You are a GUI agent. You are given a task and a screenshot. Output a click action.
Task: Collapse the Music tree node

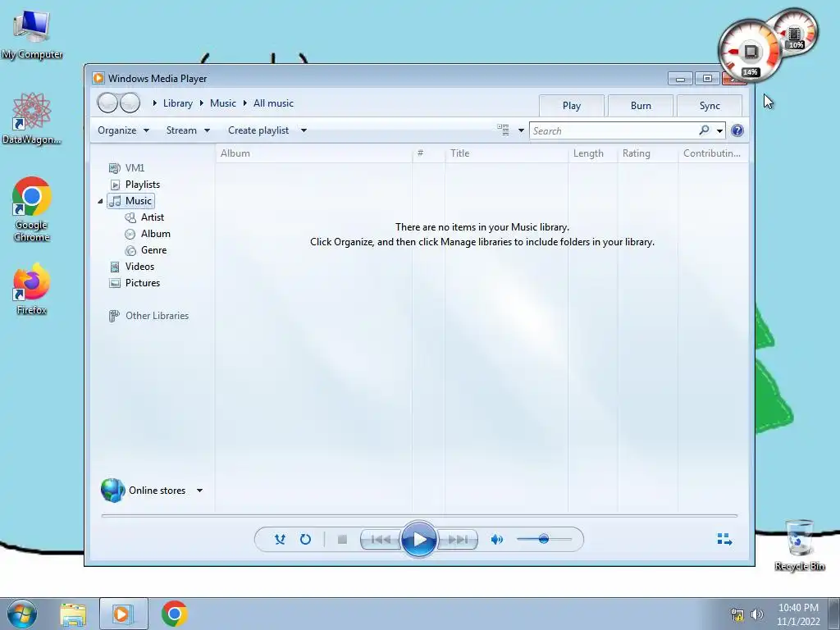pos(100,202)
